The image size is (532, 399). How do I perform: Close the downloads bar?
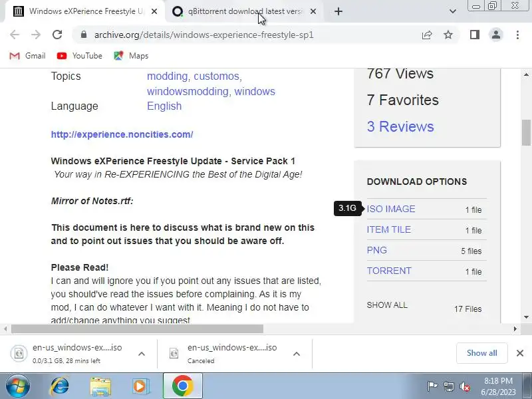[x=519, y=353]
